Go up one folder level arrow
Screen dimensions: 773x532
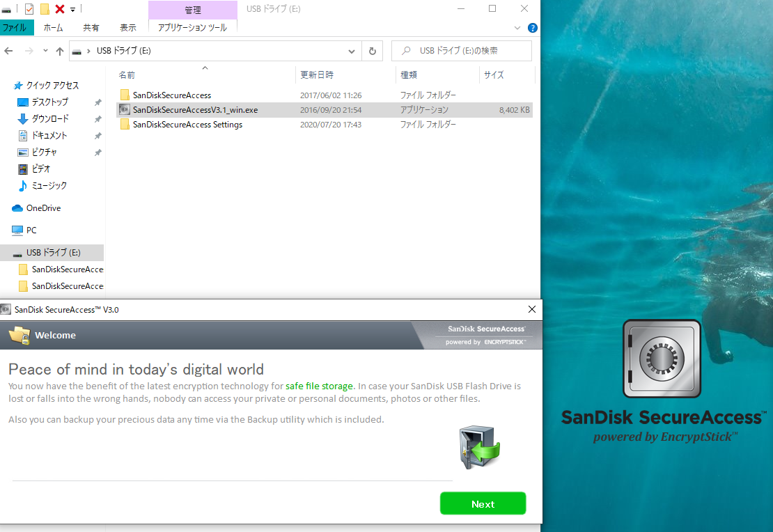coord(60,51)
